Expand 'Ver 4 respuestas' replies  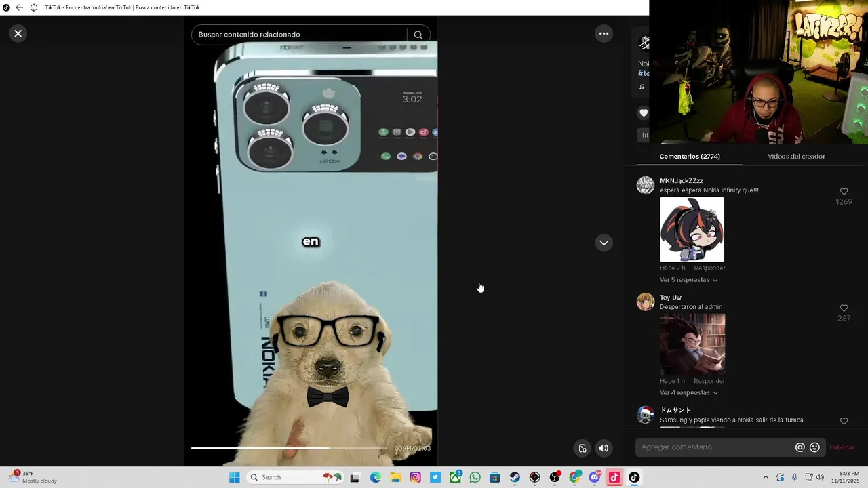tap(688, 393)
